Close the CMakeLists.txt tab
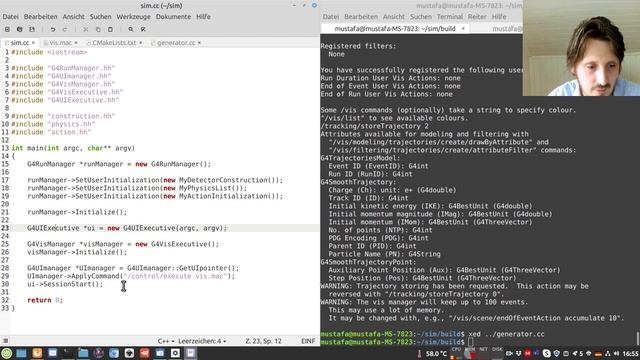This screenshot has width=640, height=360. tap(141, 42)
